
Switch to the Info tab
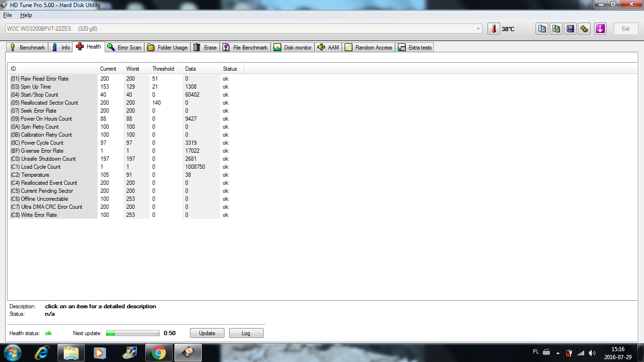(x=61, y=48)
